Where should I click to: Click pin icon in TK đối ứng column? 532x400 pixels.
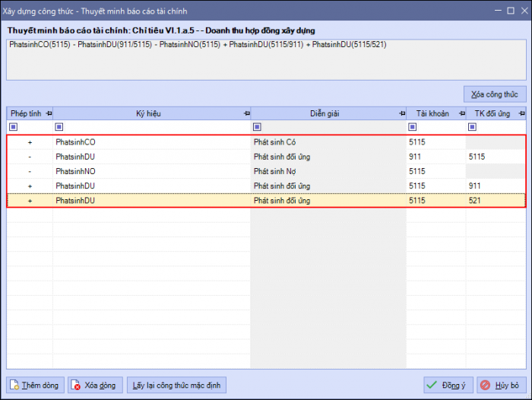(521, 113)
